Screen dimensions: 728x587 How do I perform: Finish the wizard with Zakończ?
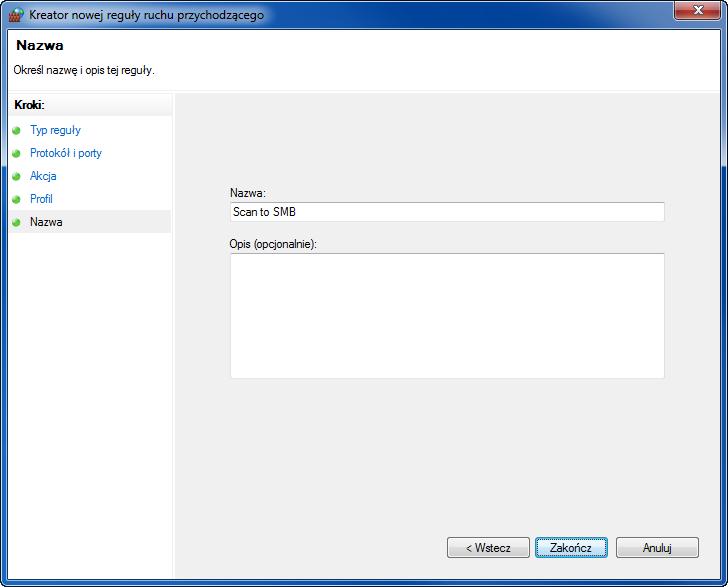571,548
